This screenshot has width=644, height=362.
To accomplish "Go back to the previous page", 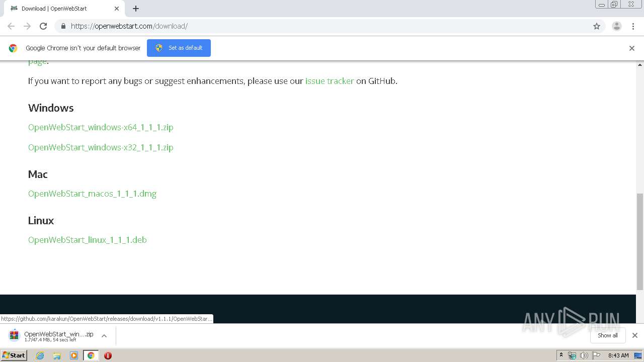I will coord(11,26).
